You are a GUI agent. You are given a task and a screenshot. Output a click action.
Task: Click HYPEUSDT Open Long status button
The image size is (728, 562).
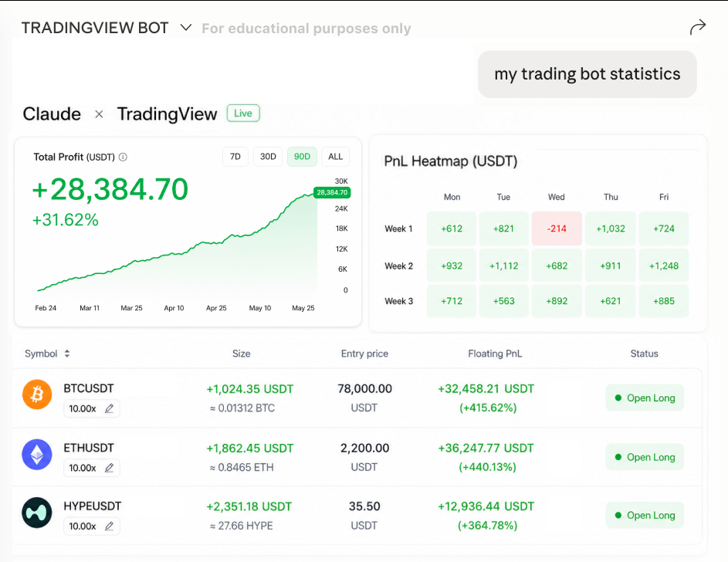[x=645, y=515]
